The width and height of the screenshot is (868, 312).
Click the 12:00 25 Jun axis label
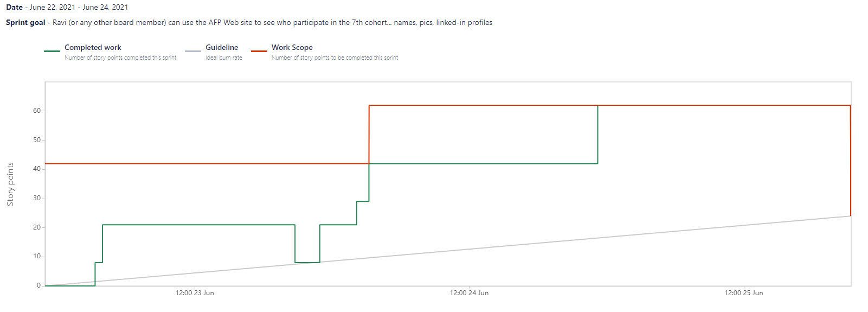744,293
